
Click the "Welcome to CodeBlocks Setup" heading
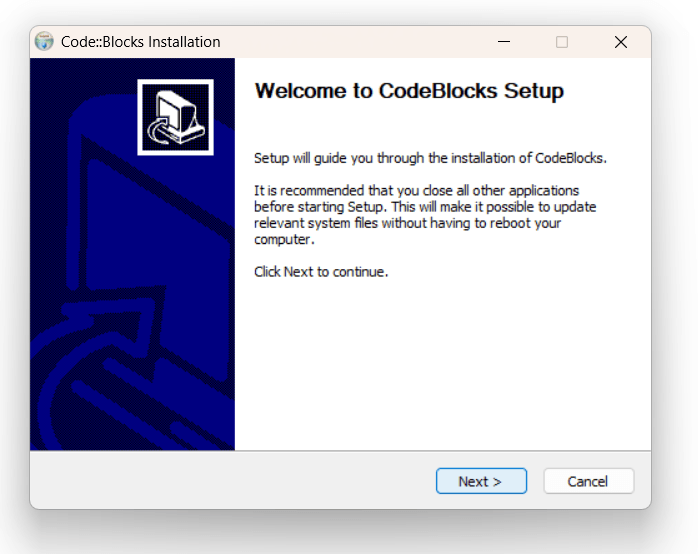(409, 91)
